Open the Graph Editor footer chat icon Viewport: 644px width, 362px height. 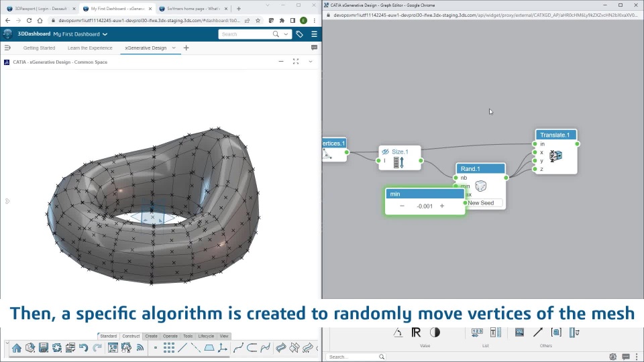tap(625, 357)
